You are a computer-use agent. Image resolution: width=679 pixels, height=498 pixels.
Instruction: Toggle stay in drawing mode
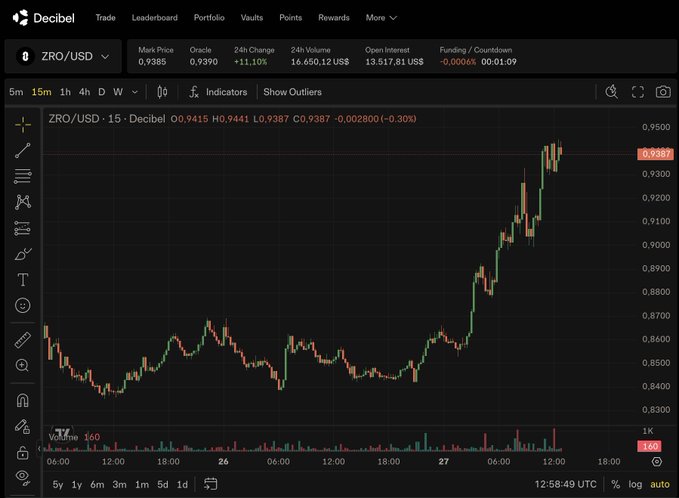(x=23, y=427)
